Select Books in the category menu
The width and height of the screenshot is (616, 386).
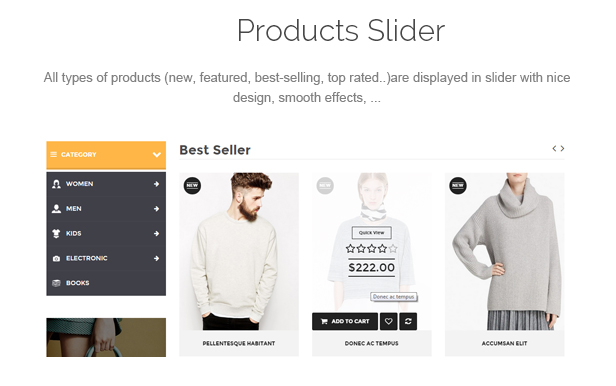[106, 283]
